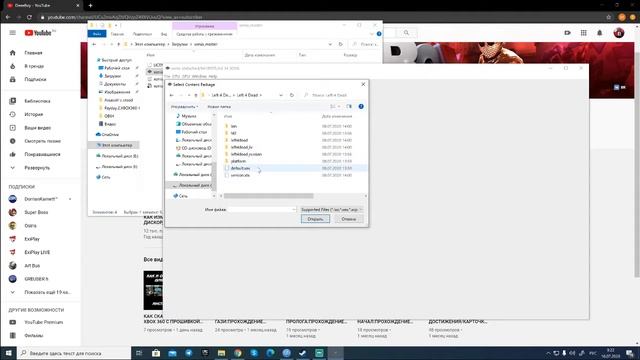Select Этот компьютер in the Explorer sidebar
This screenshot has width=640, height=360.
click(117, 145)
